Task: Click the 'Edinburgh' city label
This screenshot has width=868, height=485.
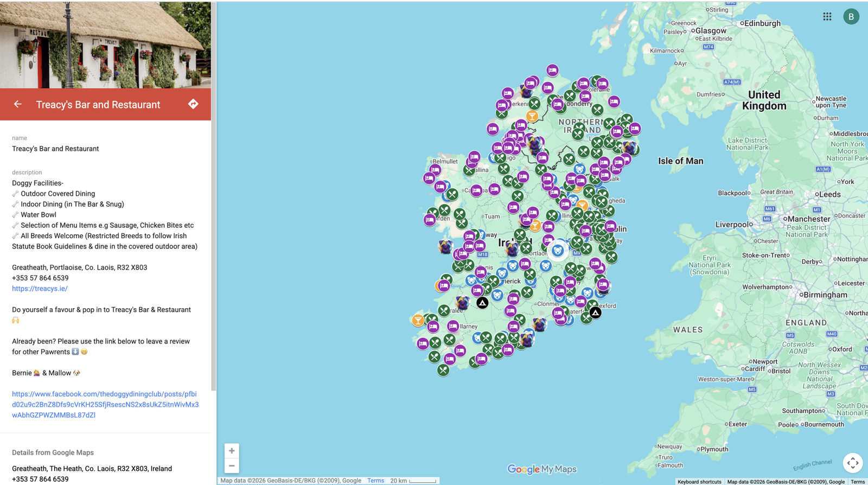Action: click(762, 23)
